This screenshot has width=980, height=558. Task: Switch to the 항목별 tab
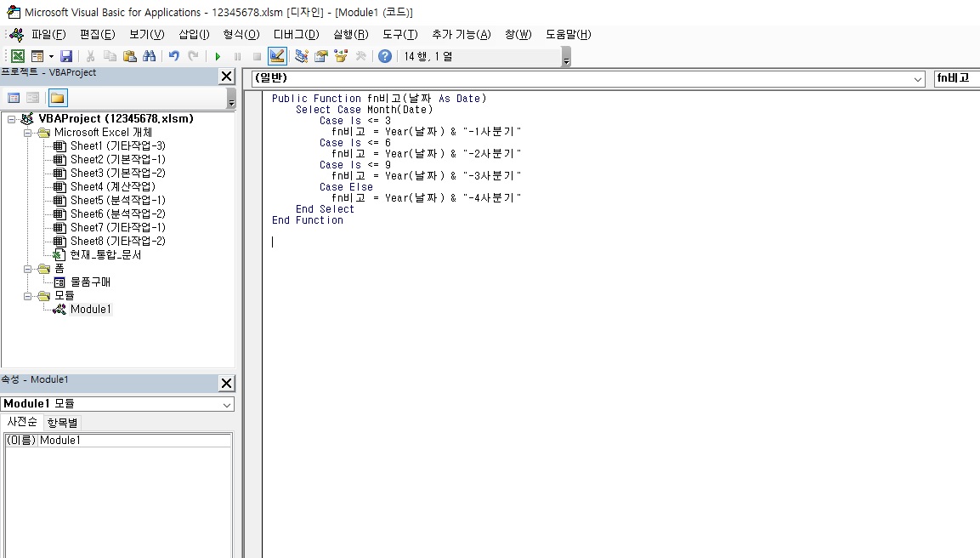(x=62, y=423)
